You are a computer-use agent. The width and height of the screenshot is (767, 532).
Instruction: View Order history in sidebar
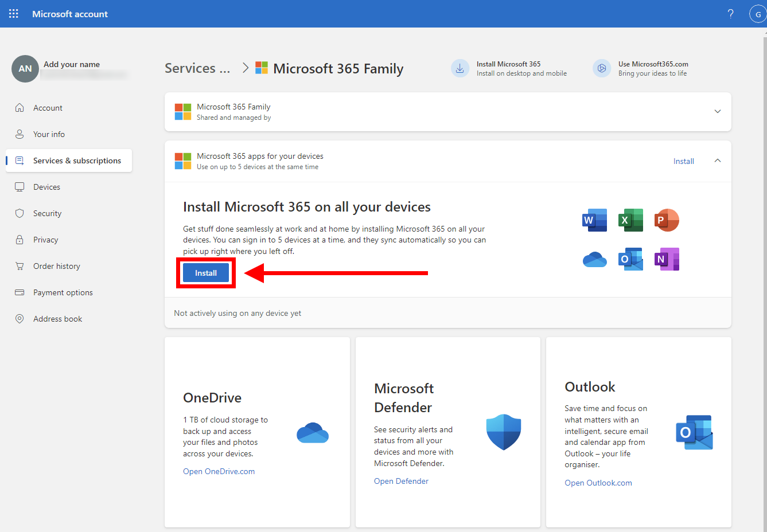coord(69,266)
